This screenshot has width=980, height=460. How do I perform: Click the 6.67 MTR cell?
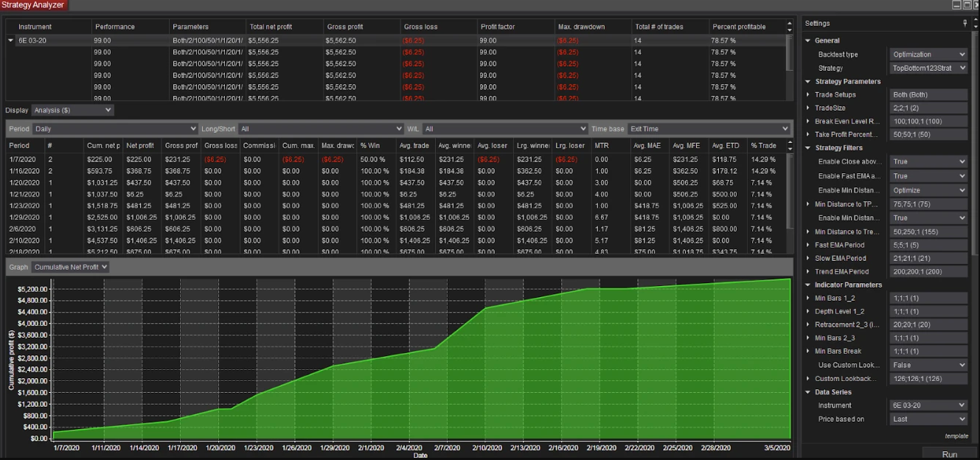[611, 217]
